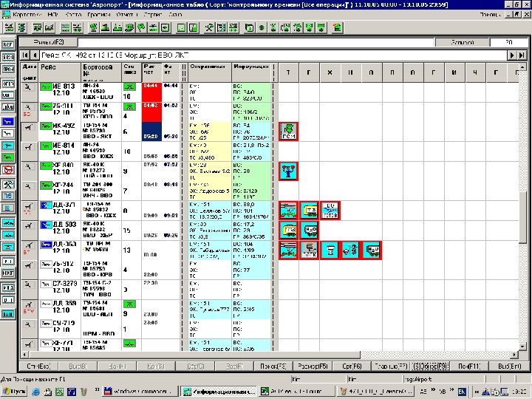Viewport: 532px width, 399px height.
Task: Click the 'Вых(Ent)' button
Action: (509, 366)
